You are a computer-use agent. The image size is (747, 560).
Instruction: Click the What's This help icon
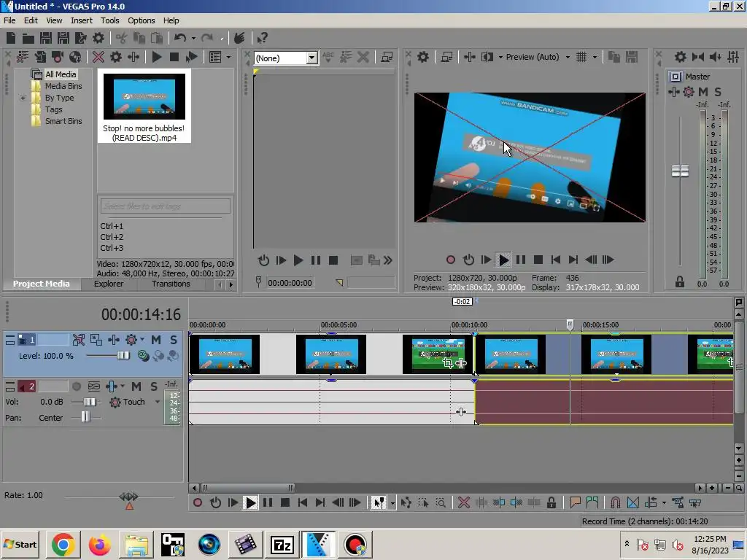pos(262,38)
